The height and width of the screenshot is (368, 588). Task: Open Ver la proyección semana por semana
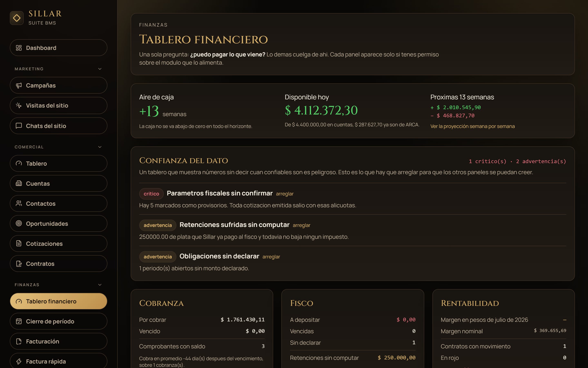coord(472,126)
